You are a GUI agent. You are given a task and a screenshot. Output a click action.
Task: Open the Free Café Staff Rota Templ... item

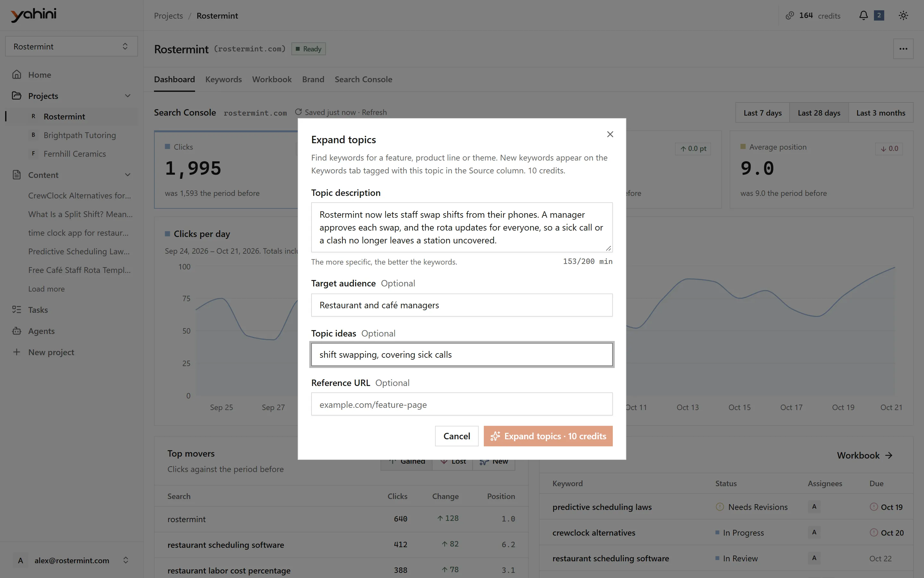coord(80,270)
